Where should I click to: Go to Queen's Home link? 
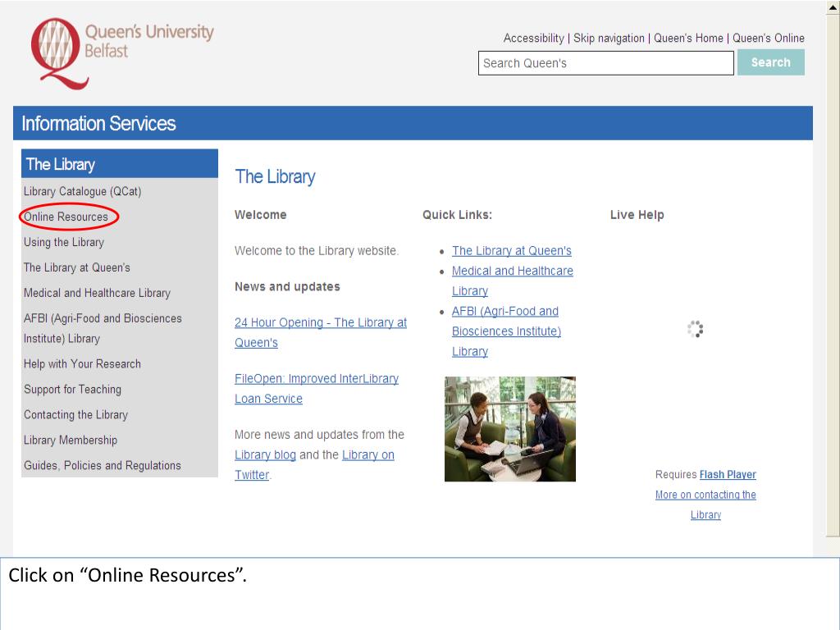[688, 38]
